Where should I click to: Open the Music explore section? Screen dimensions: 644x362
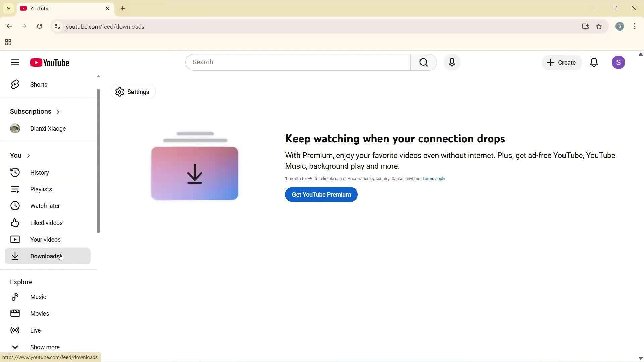(x=39, y=297)
